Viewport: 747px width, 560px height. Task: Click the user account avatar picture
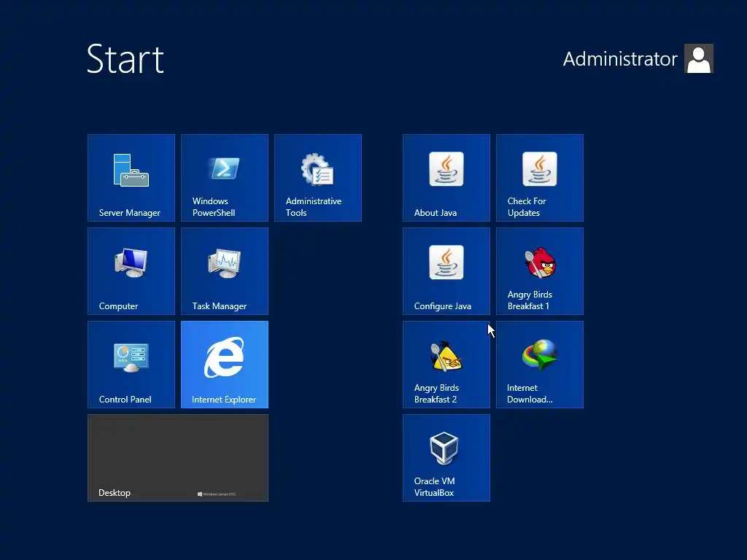(698, 58)
